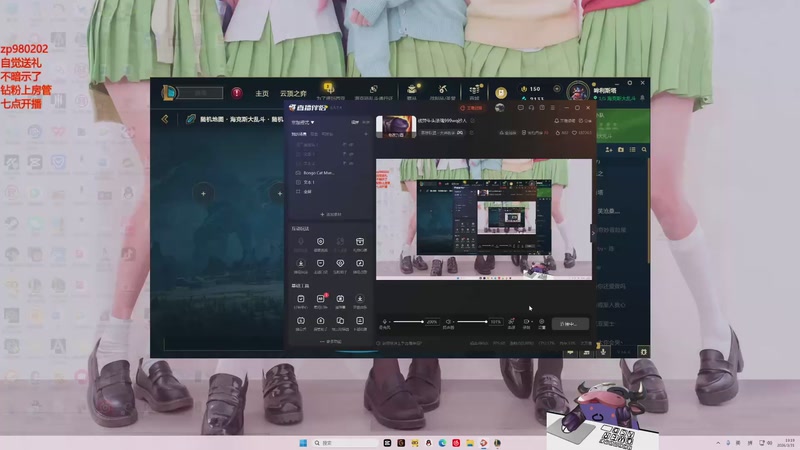
Task: Click the shield icon in interactive tools
Action: (320, 241)
